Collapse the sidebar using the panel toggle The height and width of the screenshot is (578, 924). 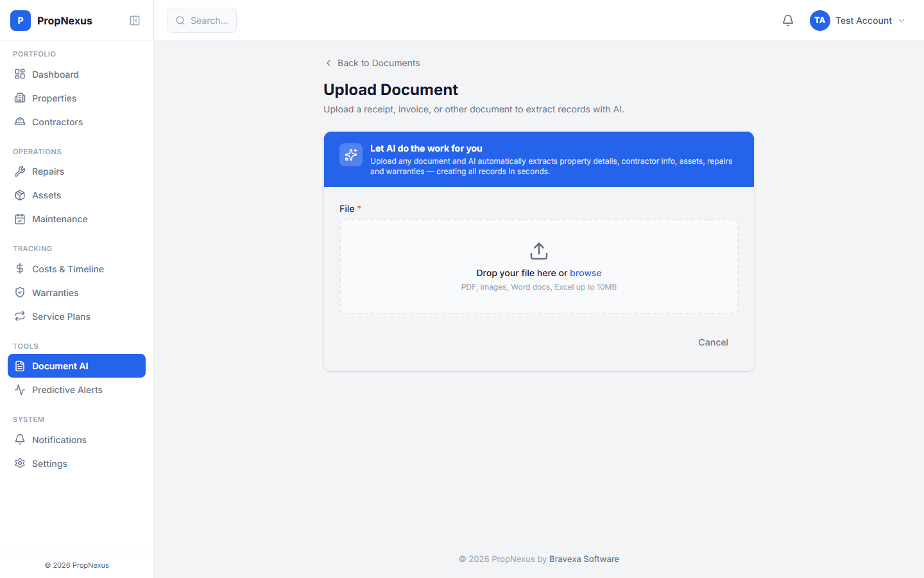(x=135, y=20)
